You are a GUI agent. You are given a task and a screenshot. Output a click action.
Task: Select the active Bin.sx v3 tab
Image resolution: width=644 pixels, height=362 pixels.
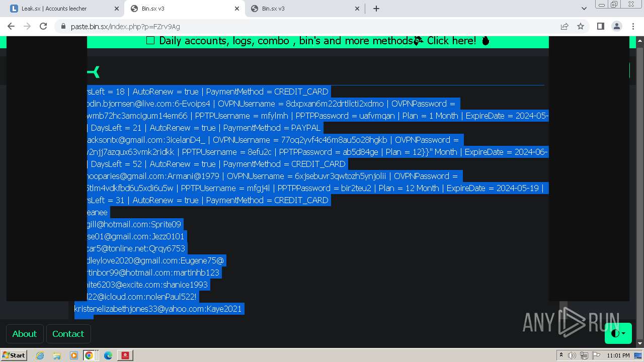[x=184, y=9]
